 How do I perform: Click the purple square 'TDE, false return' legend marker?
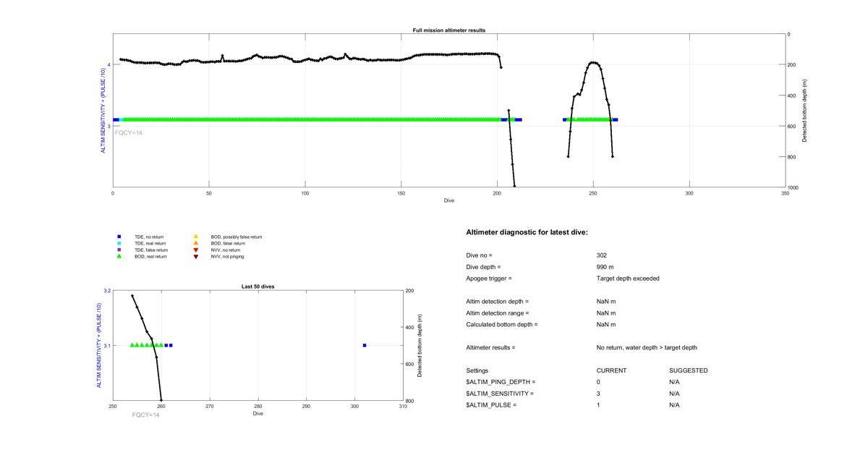click(x=119, y=250)
